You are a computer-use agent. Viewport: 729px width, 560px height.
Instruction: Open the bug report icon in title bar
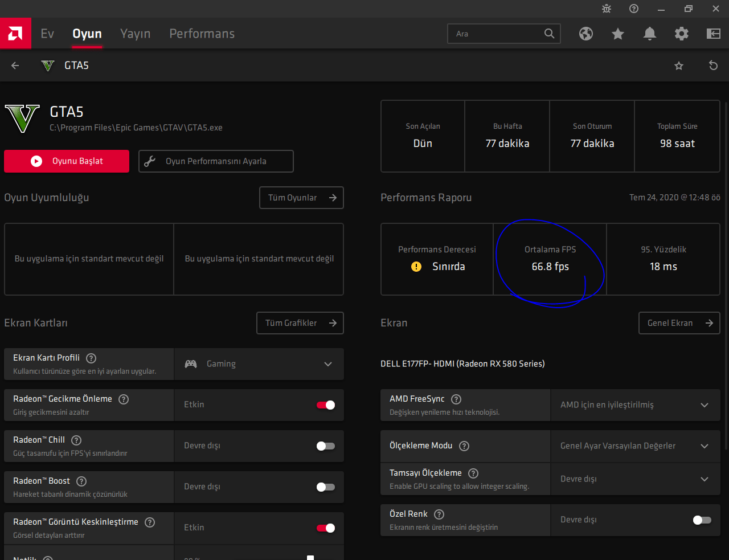pyautogui.click(x=607, y=9)
